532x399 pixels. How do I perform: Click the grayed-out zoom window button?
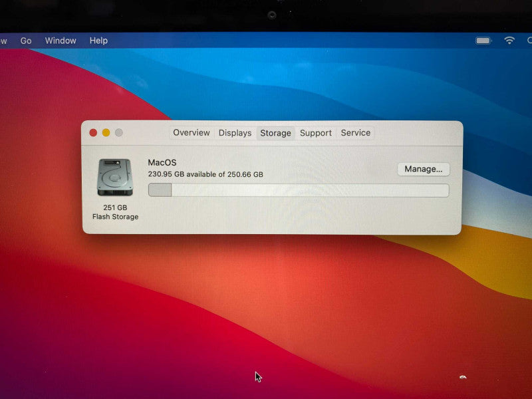pos(119,132)
